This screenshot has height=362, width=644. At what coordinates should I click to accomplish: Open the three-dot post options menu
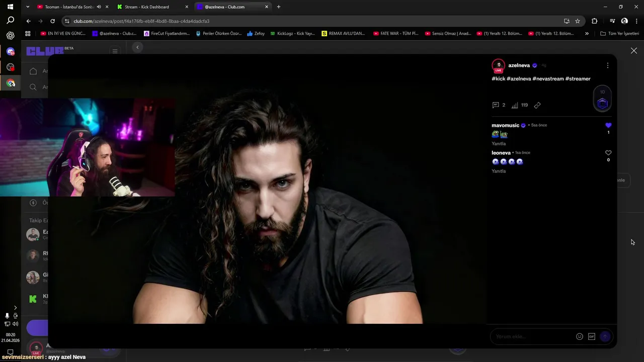607,65
